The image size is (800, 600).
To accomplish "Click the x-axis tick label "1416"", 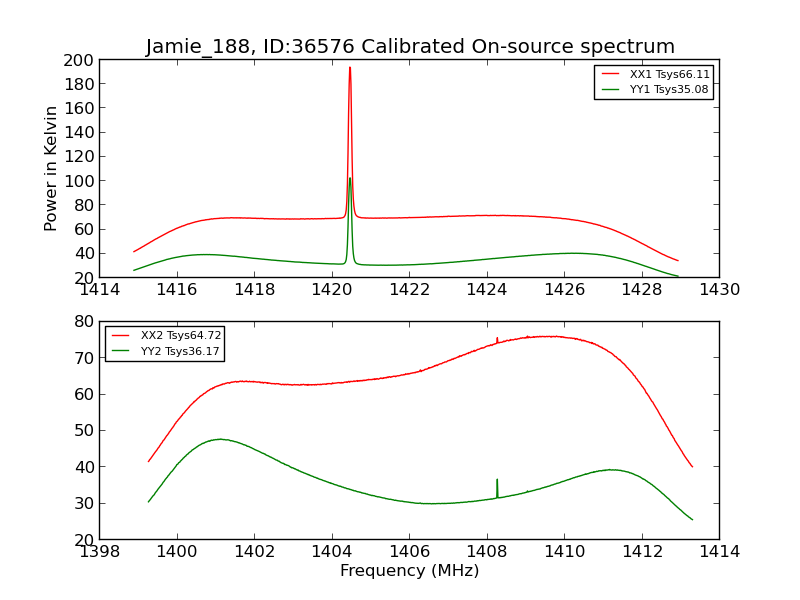I will (x=177, y=289).
